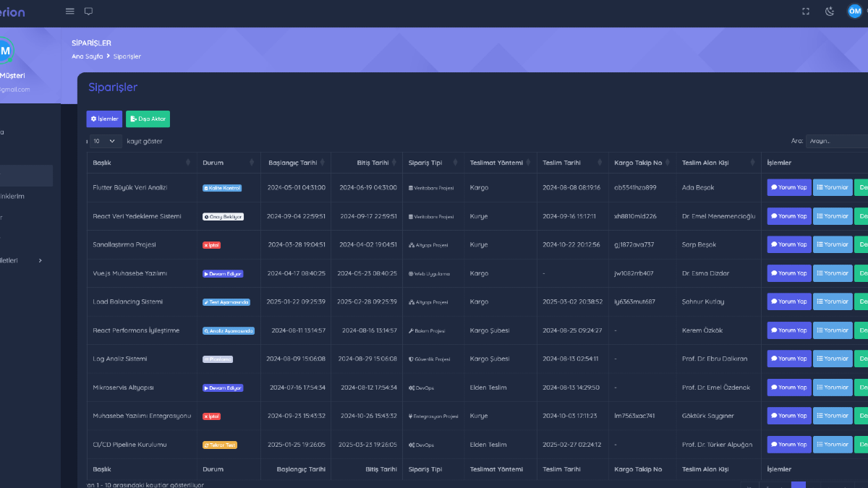Click the Analiz Aşamasında status badge

click(229, 330)
